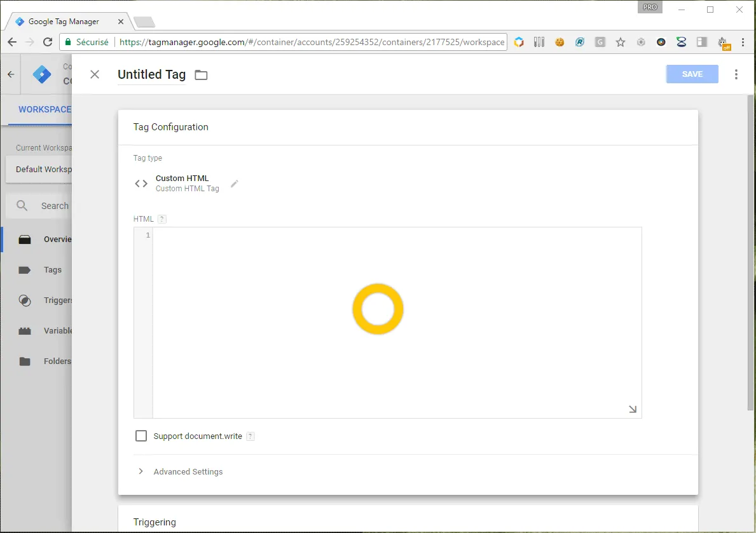756x533 pixels.
Task: Click the Triggers icon in the sidebar
Action: (25, 300)
